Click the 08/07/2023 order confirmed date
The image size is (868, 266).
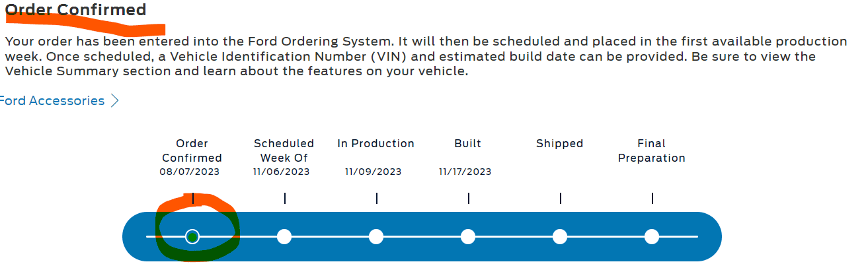pos(189,172)
